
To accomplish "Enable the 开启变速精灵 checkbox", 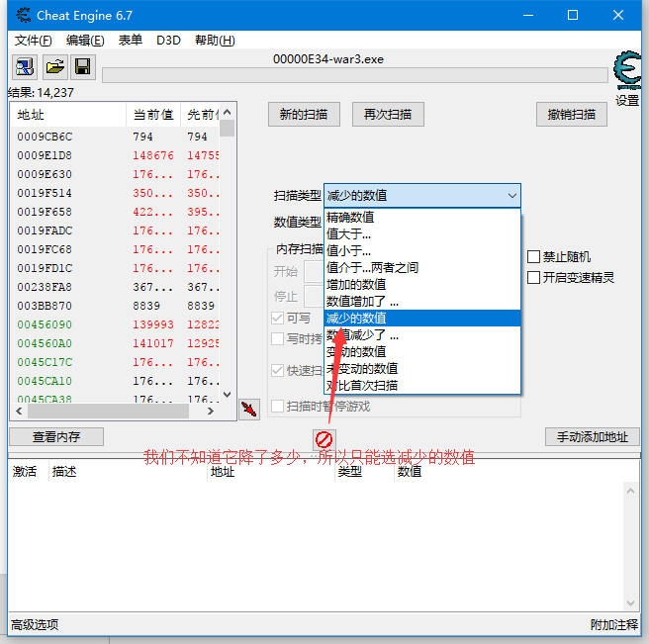I will click(x=533, y=277).
